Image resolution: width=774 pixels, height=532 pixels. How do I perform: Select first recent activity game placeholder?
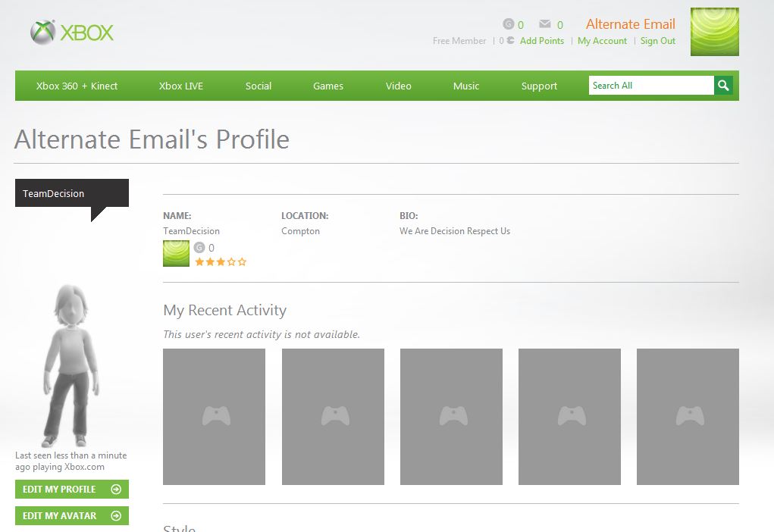click(x=215, y=417)
